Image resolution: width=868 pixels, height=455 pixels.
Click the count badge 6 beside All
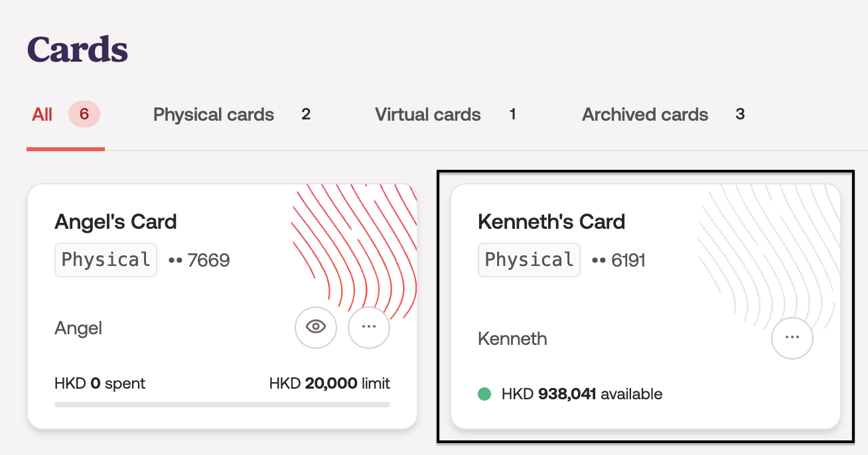point(84,115)
